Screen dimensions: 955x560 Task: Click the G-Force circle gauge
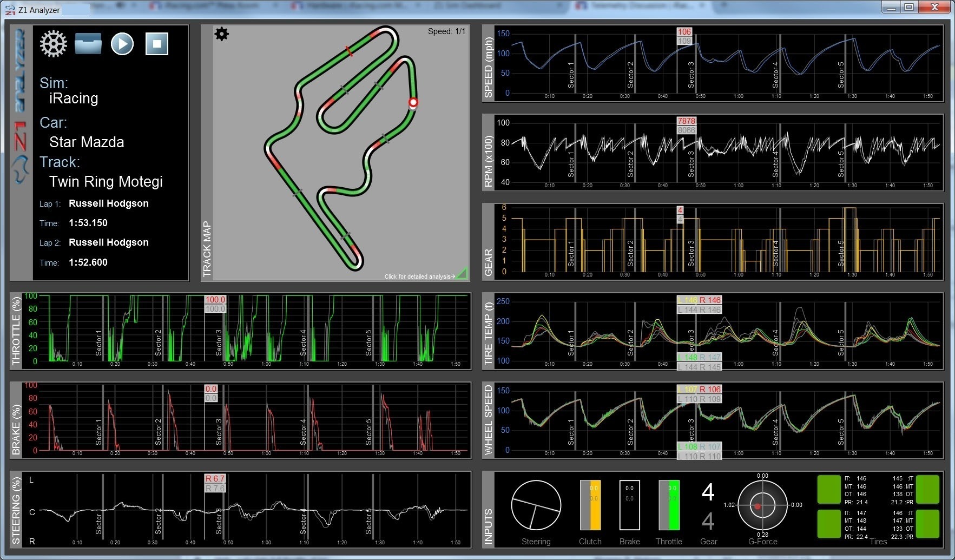click(762, 505)
